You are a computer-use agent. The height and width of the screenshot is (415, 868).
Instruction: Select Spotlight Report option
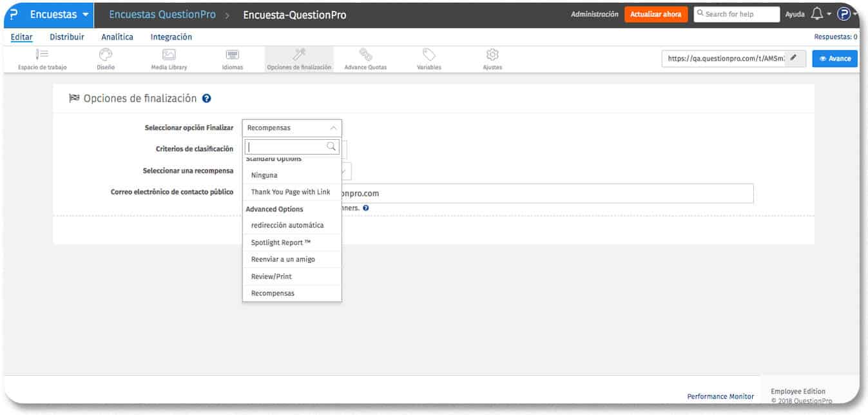292,242
